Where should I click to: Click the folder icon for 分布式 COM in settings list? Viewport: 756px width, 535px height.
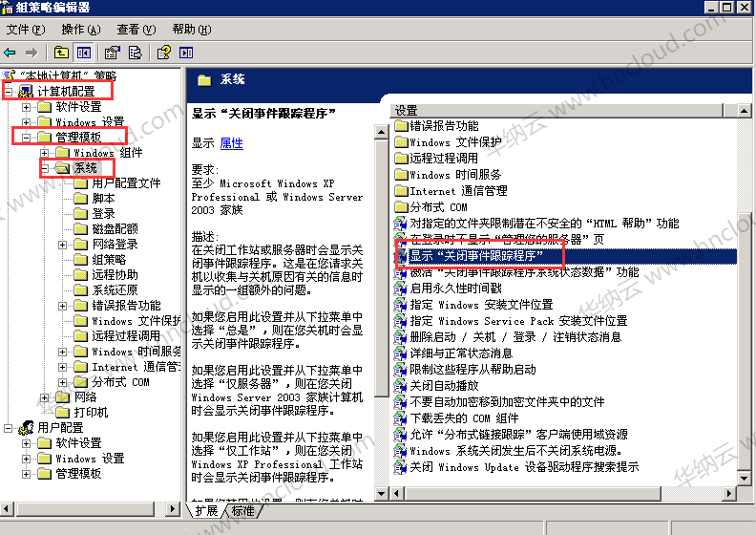click(401, 207)
